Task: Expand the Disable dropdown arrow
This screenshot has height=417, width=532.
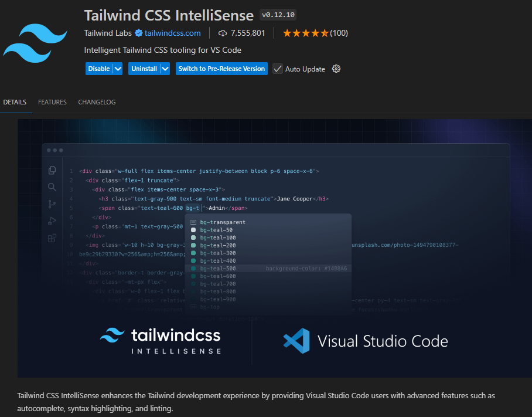Action: 118,69
